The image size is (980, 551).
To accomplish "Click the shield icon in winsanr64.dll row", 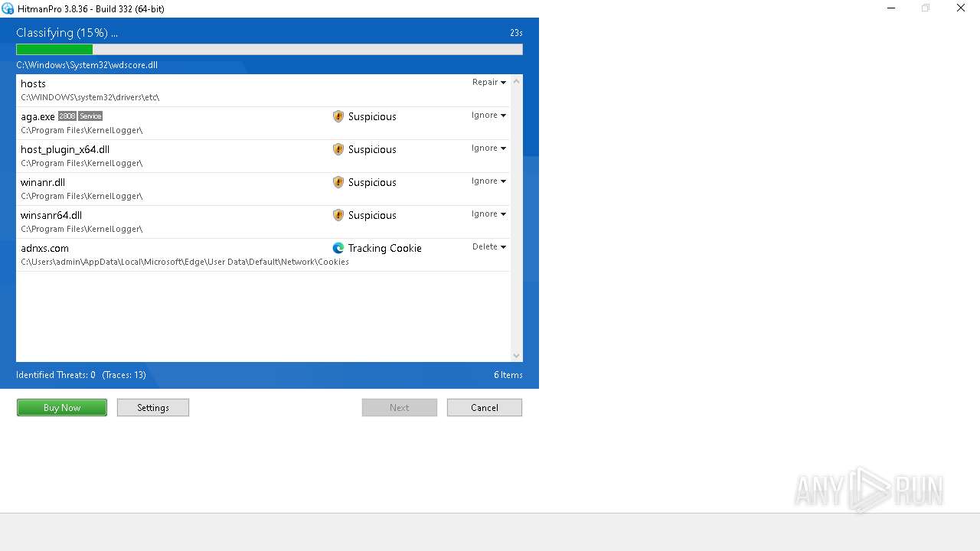I will 338,215.
